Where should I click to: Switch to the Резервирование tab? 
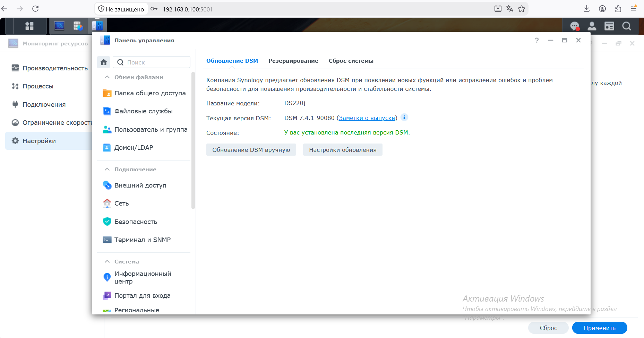point(293,61)
